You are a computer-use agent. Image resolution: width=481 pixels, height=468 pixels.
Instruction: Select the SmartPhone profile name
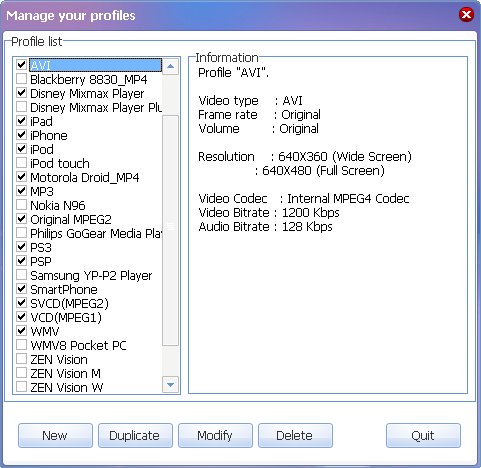click(64, 290)
